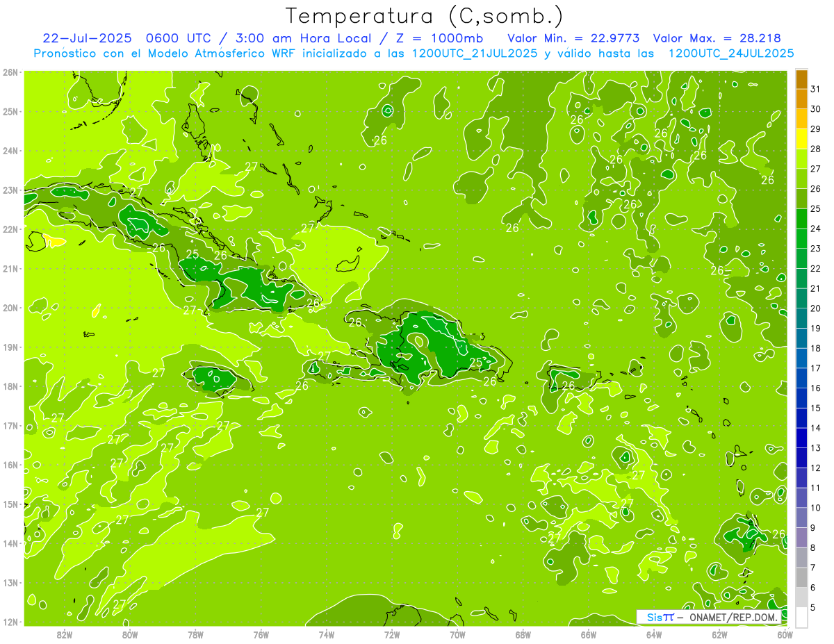This screenshot has width=834, height=644.
Task: Click the '17N' latitude axis label
Action: (x=10, y=425)
